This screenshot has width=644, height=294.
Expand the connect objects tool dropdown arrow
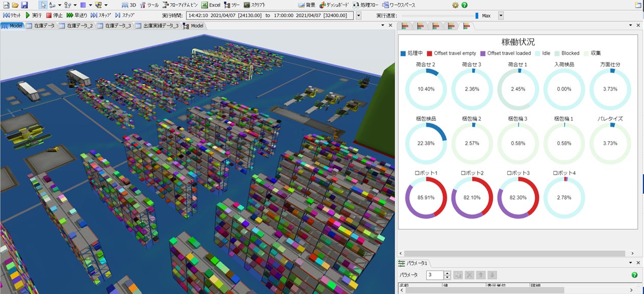tap(60, 5)
